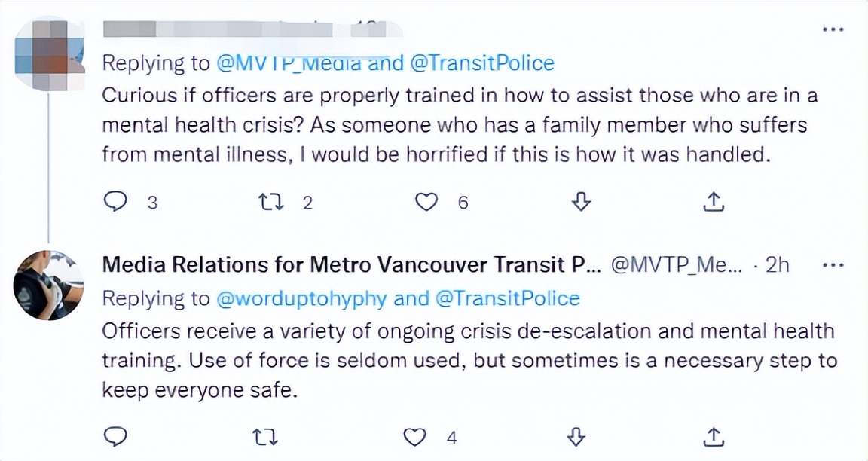Screen dimensions: 868x461
Task: Like the tweet with 6 likes
Action: coord(427,202)
